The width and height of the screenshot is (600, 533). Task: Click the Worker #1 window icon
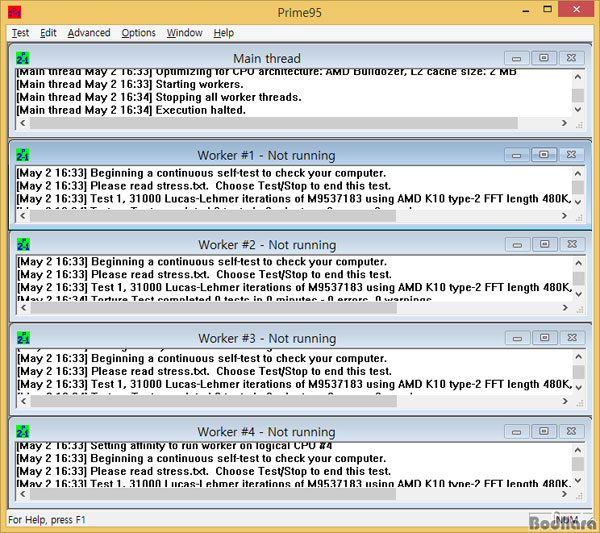tap(23, 155)
